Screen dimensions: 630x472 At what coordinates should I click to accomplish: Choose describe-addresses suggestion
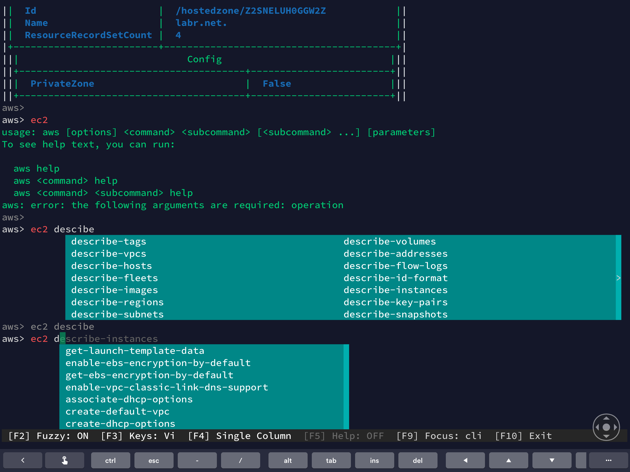click(x=395, y=253)
